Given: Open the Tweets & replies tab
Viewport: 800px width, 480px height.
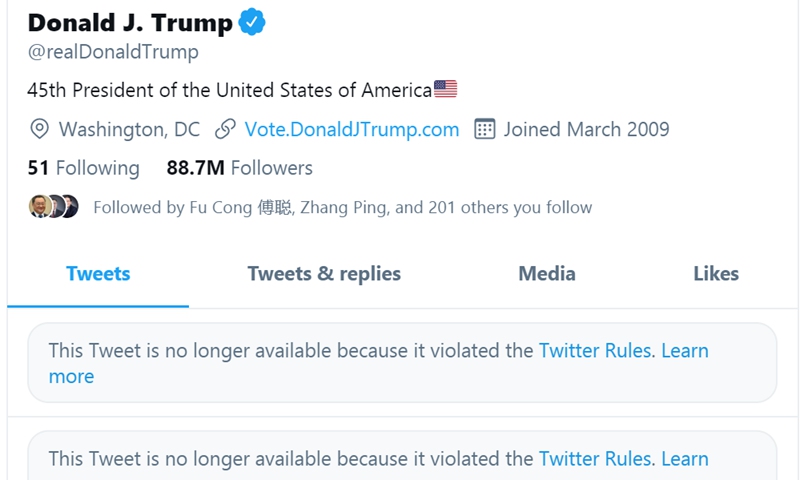Looking at the screenshot, I should coord(324,273).
